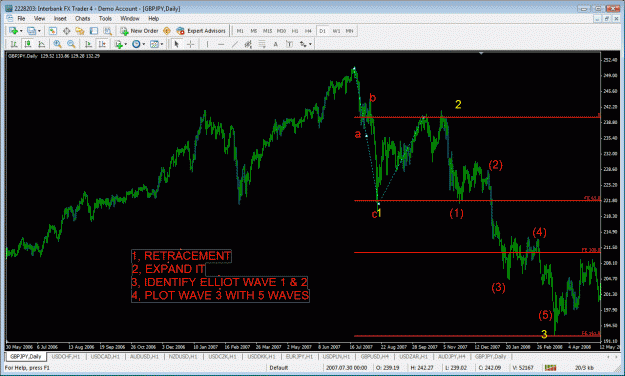
Task: Switch to the GBPUSD,H4 chart tab
Action: [375, 356]
